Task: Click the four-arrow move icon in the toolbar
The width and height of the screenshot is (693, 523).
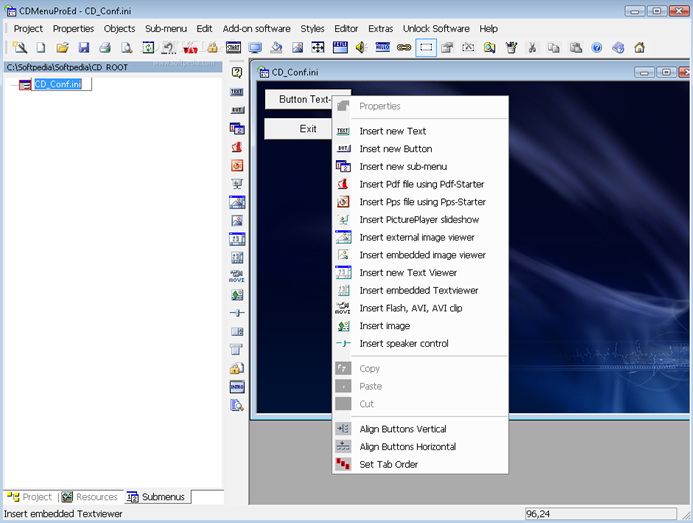Action: tap(318, 47)
